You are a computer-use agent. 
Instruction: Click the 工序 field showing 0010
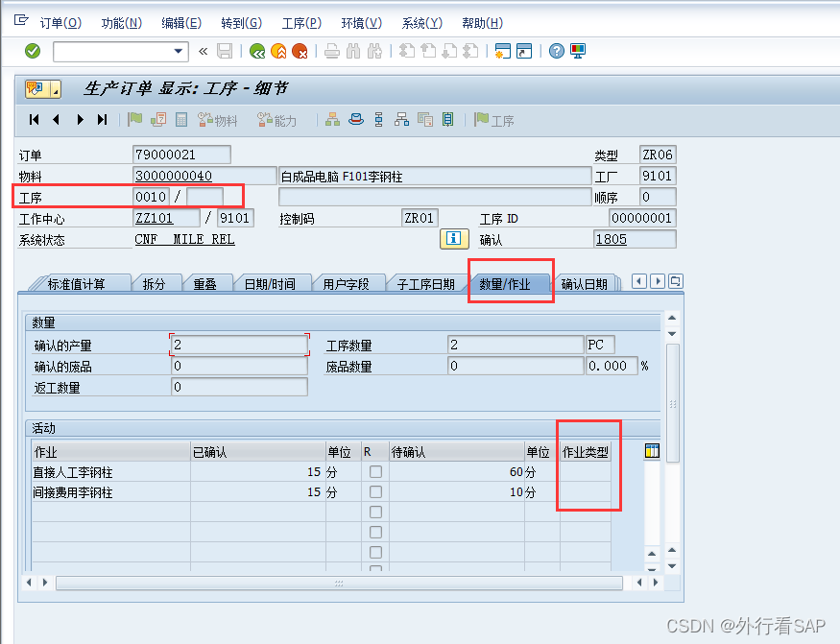click(x=151, y=197)
